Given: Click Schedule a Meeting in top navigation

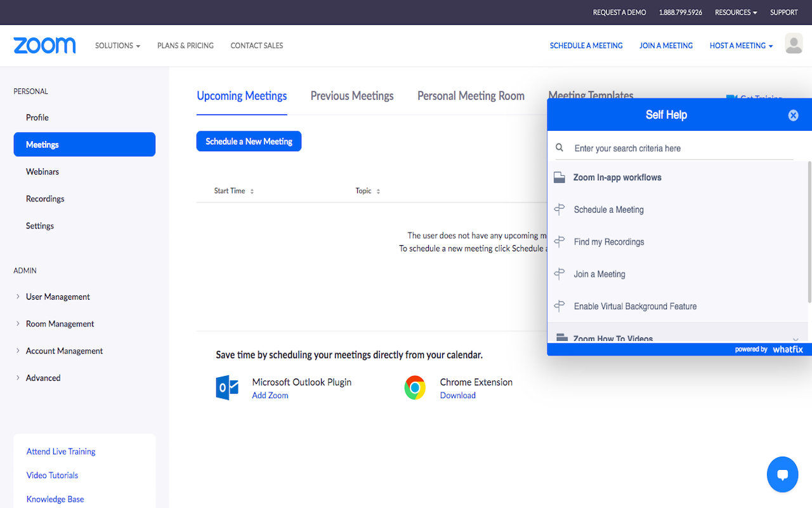Looking at the screenshot, I should [x=586, y=46].
